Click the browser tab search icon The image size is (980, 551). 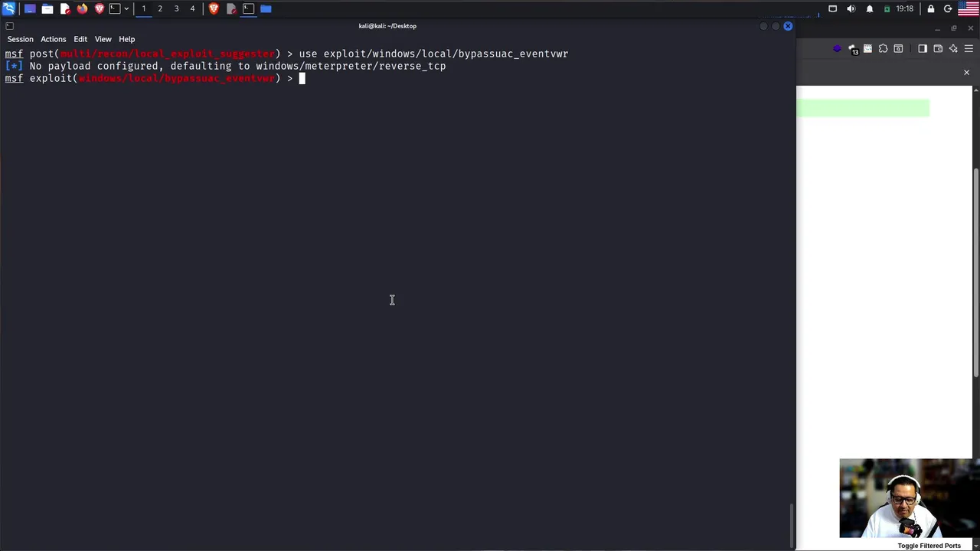click(899, 49)
